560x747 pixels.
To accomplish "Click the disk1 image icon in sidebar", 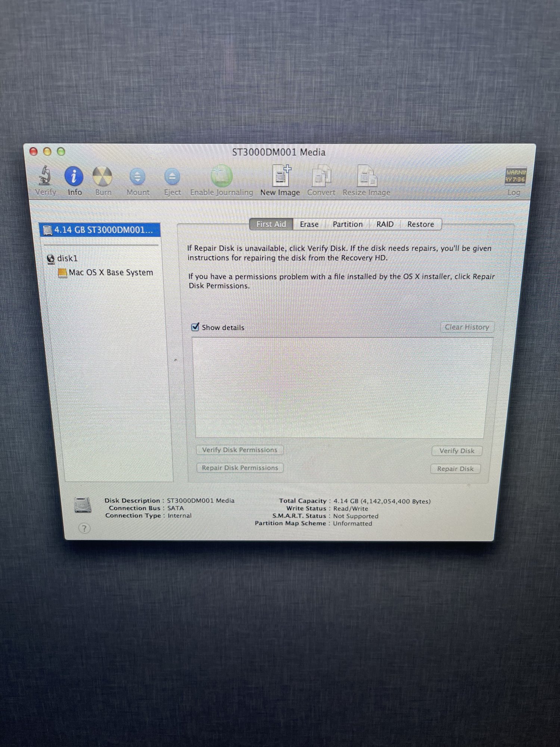I will (51, 258).
